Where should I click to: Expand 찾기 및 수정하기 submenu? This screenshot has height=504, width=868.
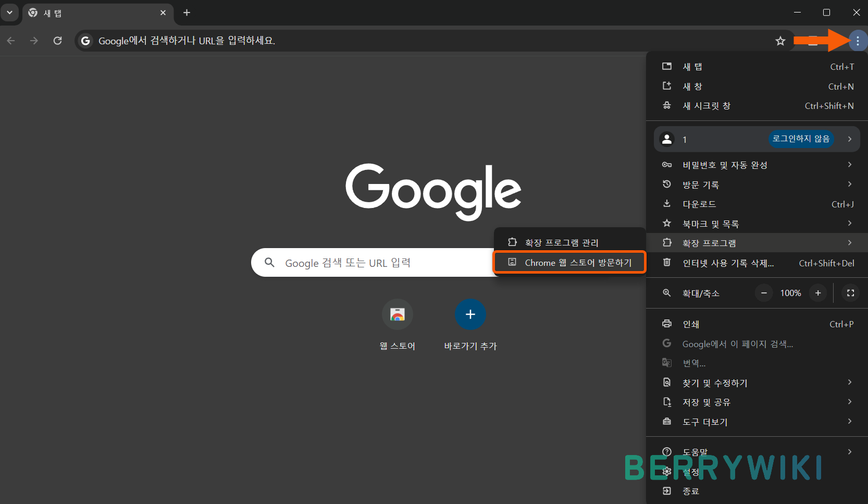757,383
